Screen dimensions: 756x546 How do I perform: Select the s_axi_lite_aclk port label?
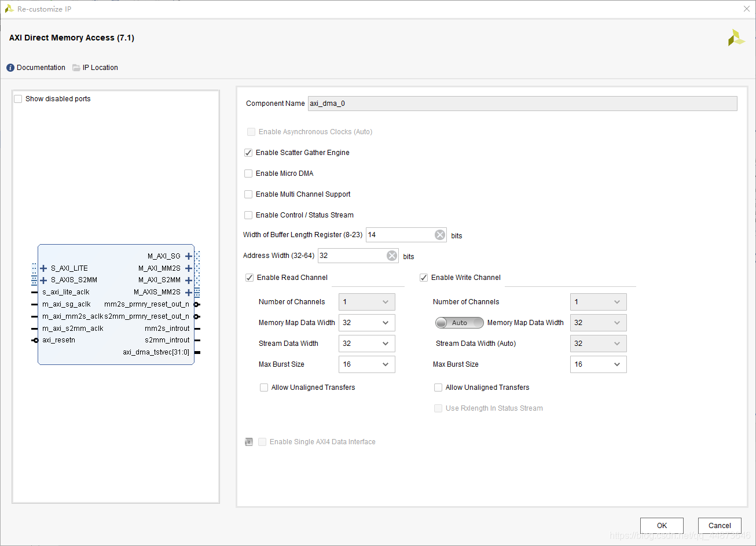(x=66, y=292)
